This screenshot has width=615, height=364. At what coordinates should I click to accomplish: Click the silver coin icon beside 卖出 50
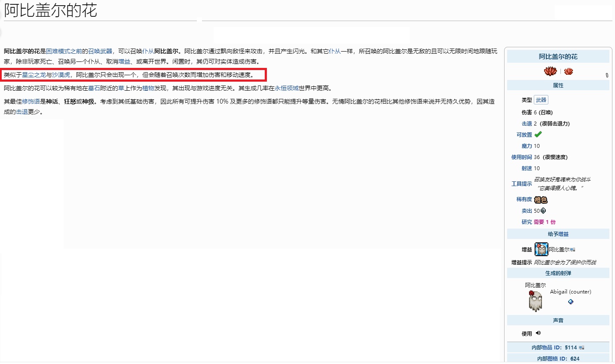point(543,211)
